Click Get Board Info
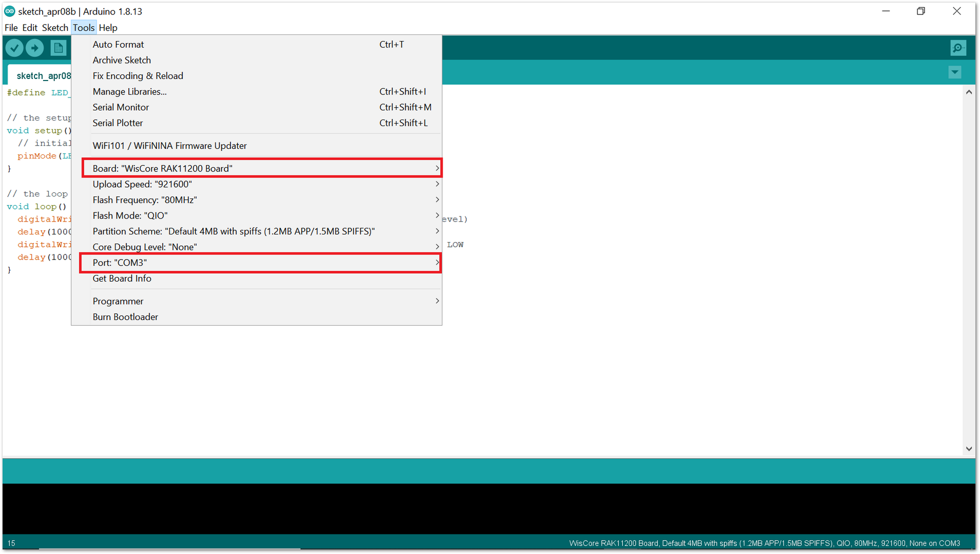The width and height of the screenshot is (980, 554). pyautogui.click(x=256, y=279)
